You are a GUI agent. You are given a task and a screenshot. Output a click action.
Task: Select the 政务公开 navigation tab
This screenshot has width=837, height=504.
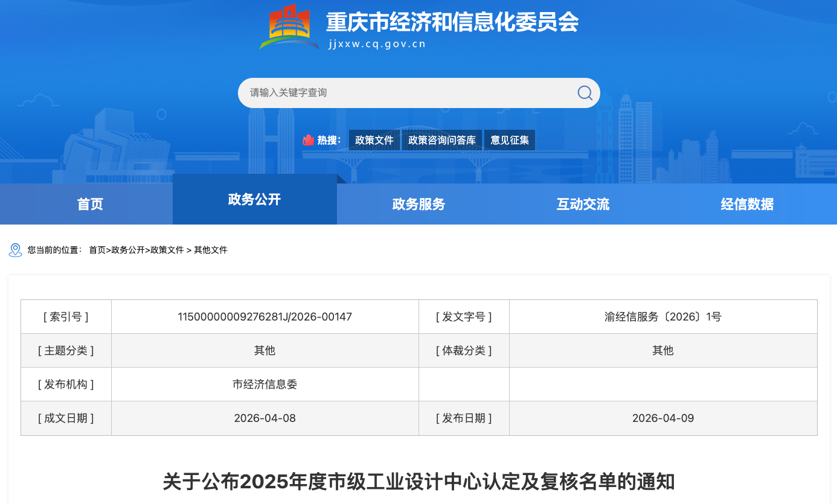[x=254, y=200]
